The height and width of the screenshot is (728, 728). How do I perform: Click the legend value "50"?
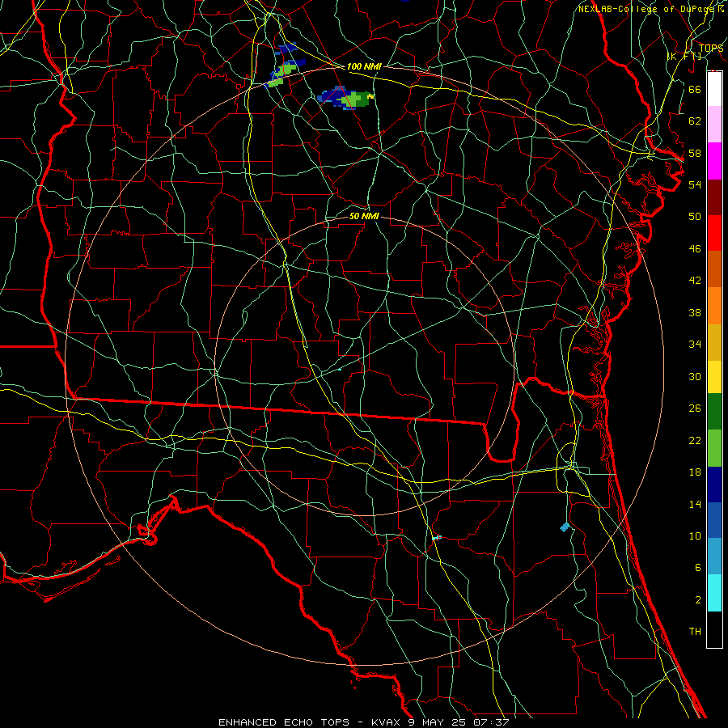695,216
